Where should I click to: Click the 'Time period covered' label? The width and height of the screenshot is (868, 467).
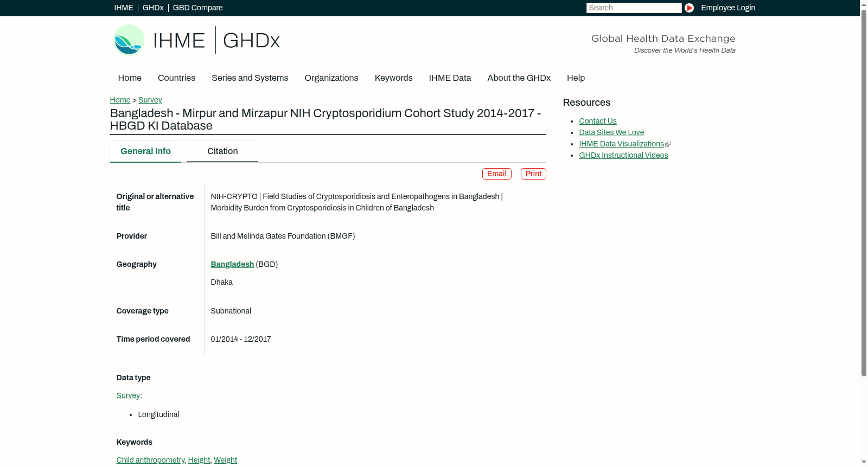[x=153, y=339]
